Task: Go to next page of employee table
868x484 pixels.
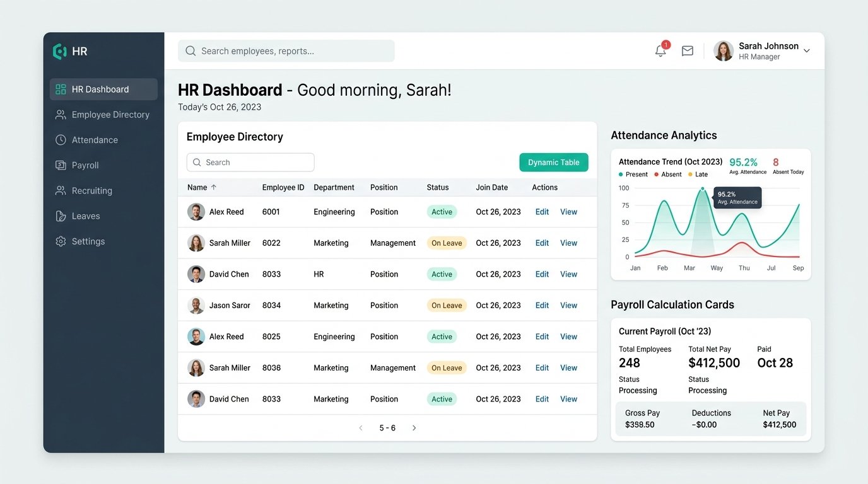Action: tap(414, 428)
